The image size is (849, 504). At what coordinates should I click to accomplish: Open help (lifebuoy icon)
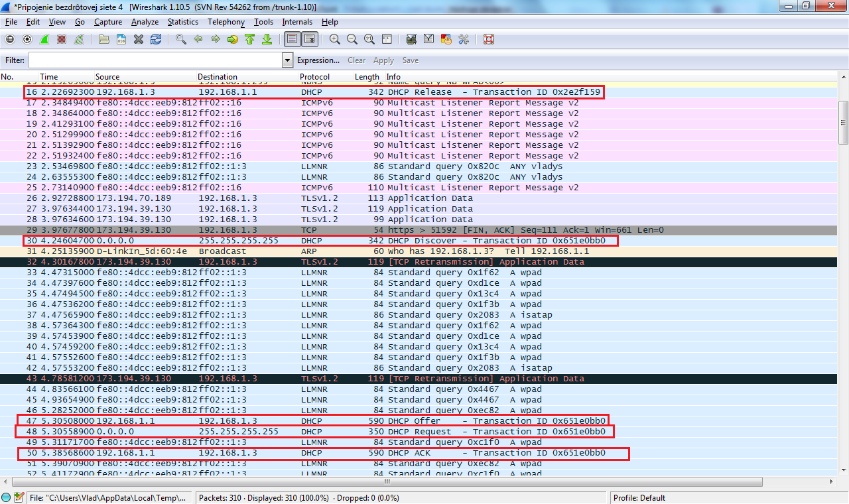(489, 39)
